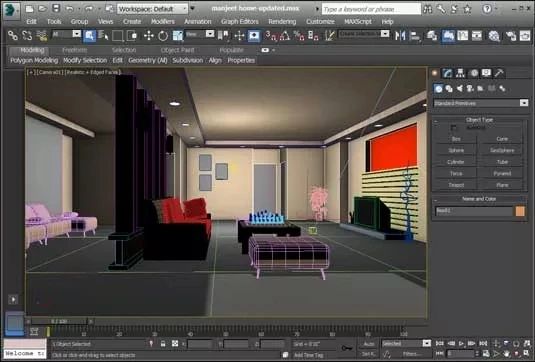Select the Select and Link tool
The image size is (535, 362).
coord(13,35)
